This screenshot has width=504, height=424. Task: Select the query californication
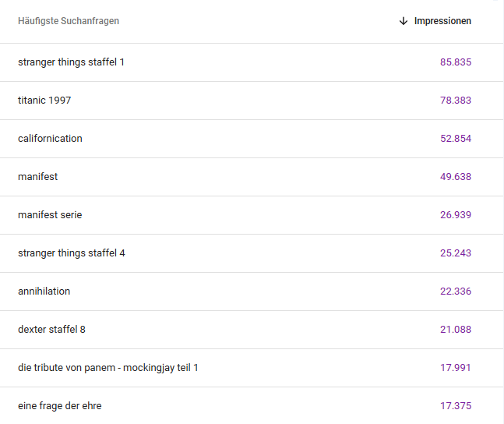click(50, 138)
